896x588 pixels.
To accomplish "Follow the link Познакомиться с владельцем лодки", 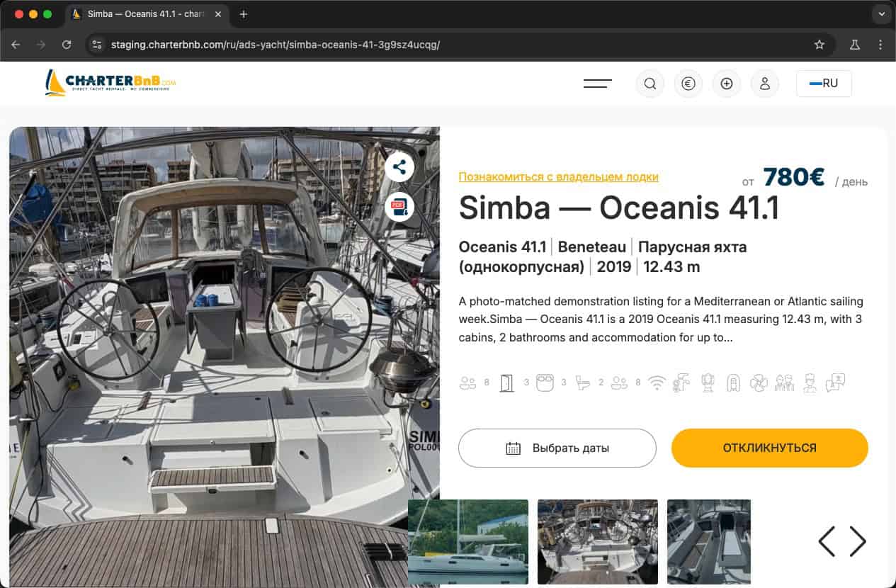I will coord(558,176).
